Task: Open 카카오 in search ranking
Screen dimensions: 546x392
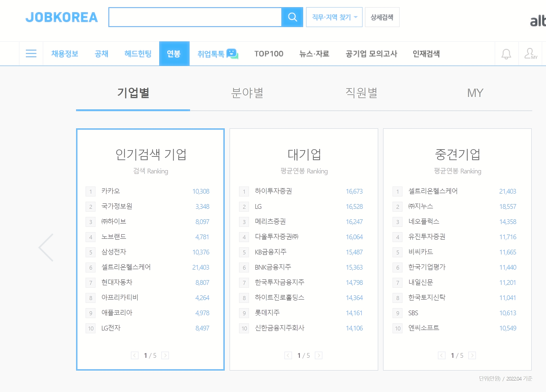Action: [110, 191]
